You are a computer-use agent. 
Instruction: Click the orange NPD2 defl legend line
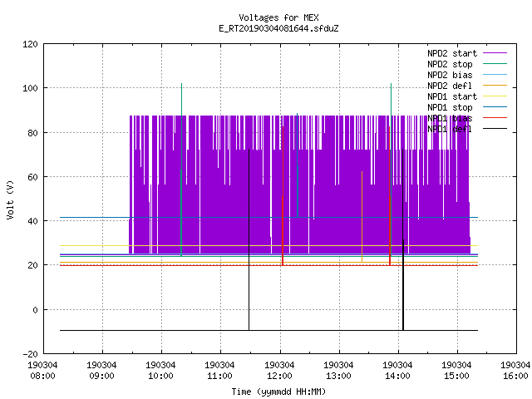pos(495,85)
